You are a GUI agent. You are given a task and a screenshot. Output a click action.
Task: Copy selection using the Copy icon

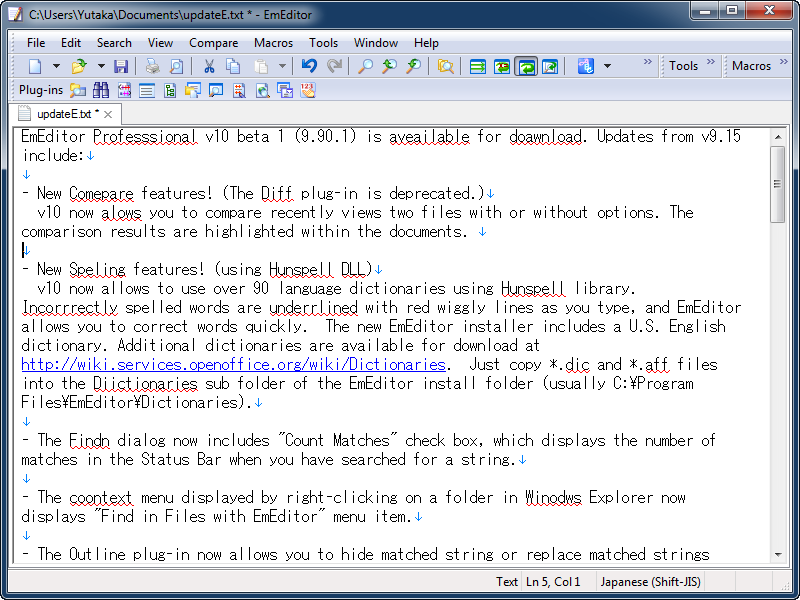point(233,66)
